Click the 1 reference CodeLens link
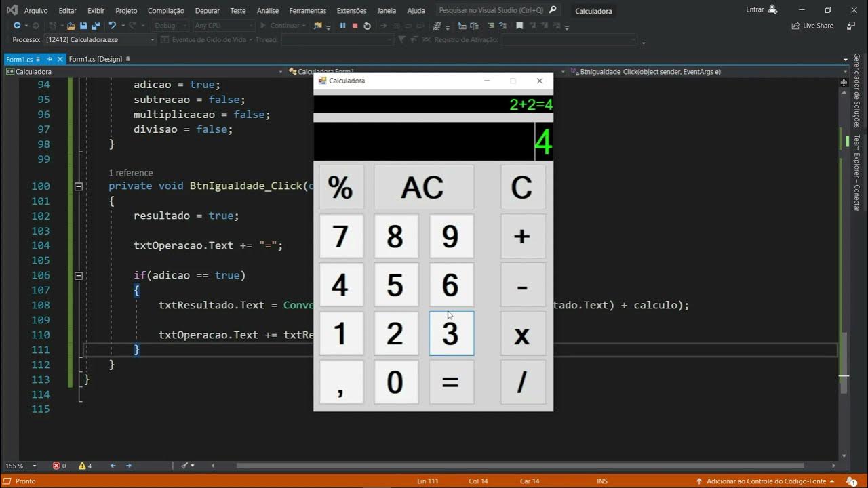The height and width of the screenshot is (488, 868). click(x=130, y=173)
